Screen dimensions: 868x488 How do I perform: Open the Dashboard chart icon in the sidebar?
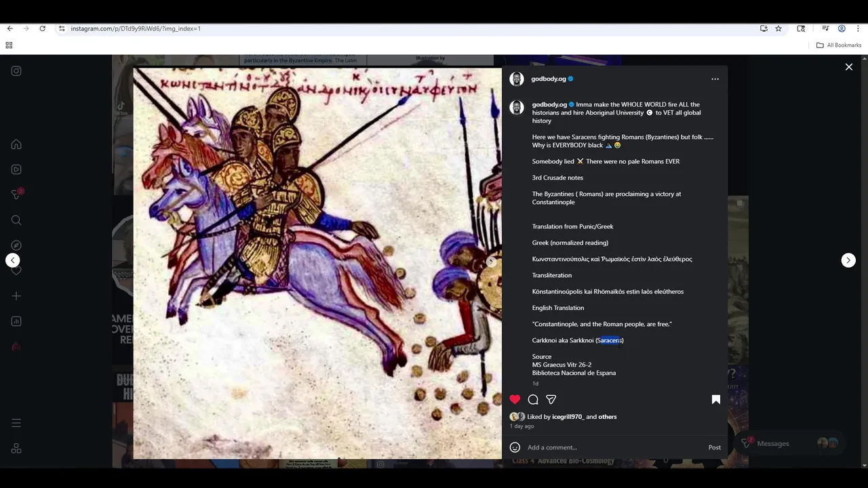(16, 321)
